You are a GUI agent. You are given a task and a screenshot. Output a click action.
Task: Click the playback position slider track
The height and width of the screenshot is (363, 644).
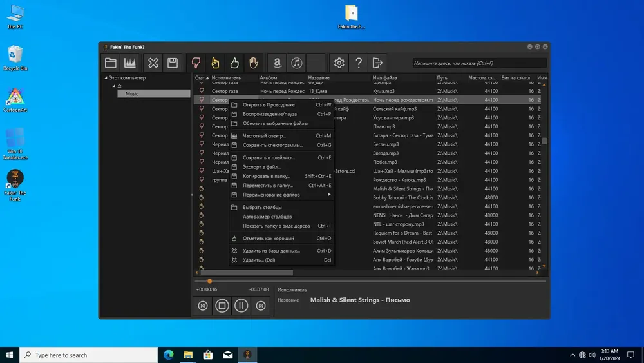tap(374, 281)
